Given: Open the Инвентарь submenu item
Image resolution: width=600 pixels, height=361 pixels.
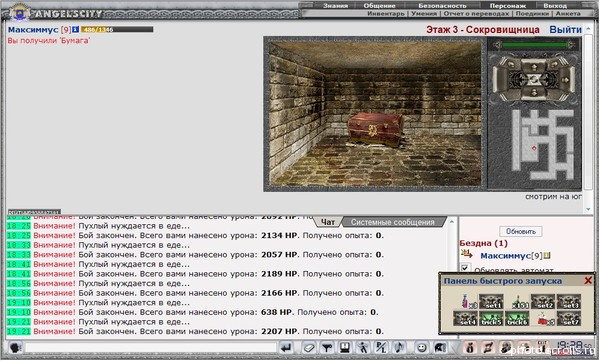Looking at the screenshot, I should click(386, 13).
